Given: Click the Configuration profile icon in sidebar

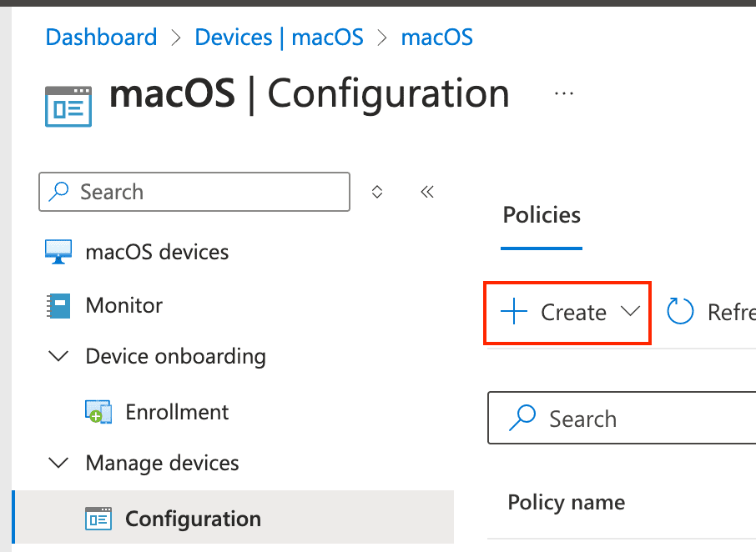Looking at the screenshot, I should [98, 518].
